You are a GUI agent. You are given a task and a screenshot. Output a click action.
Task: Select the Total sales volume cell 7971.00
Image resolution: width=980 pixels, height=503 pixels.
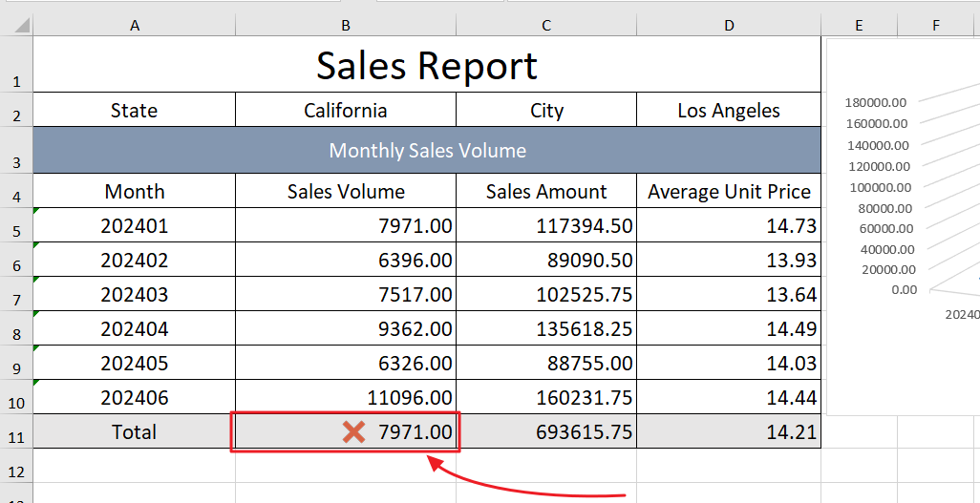click(x=346, y=431)
